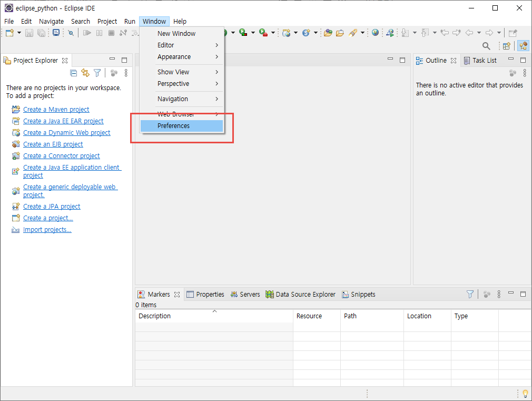
Task: Switch to the Task List tab
Action: coord(480,61)
